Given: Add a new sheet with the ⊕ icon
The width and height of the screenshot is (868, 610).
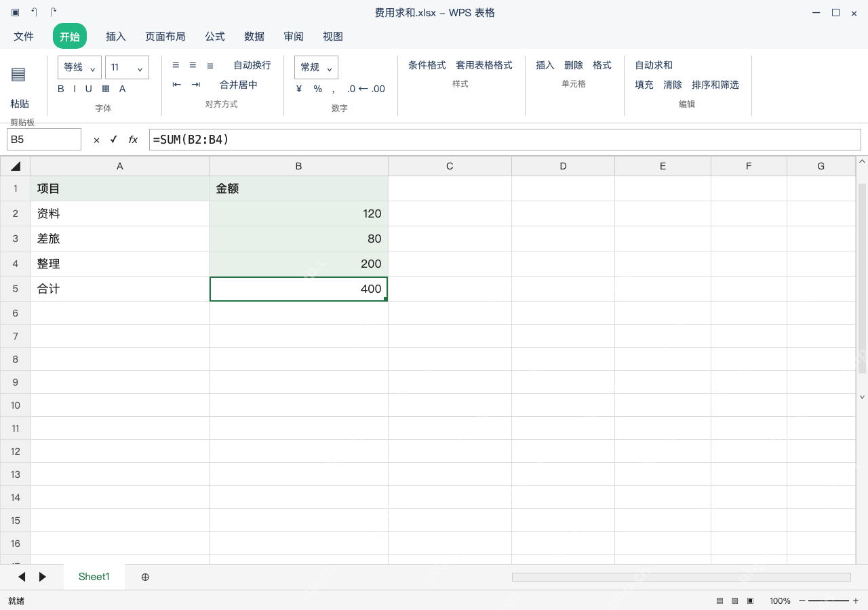Looking at the screenshot, I should [145, 577].
